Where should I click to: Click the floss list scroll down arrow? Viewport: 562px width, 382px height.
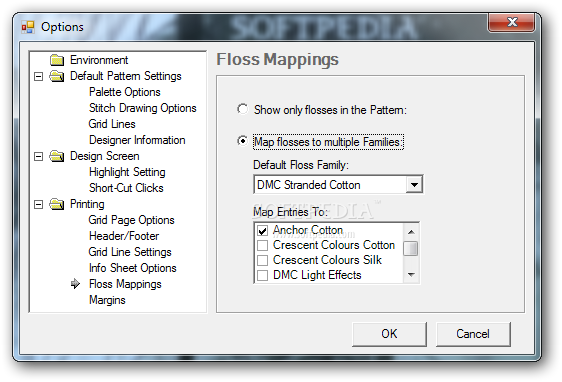pyautogui.click(x=411, y=275)
